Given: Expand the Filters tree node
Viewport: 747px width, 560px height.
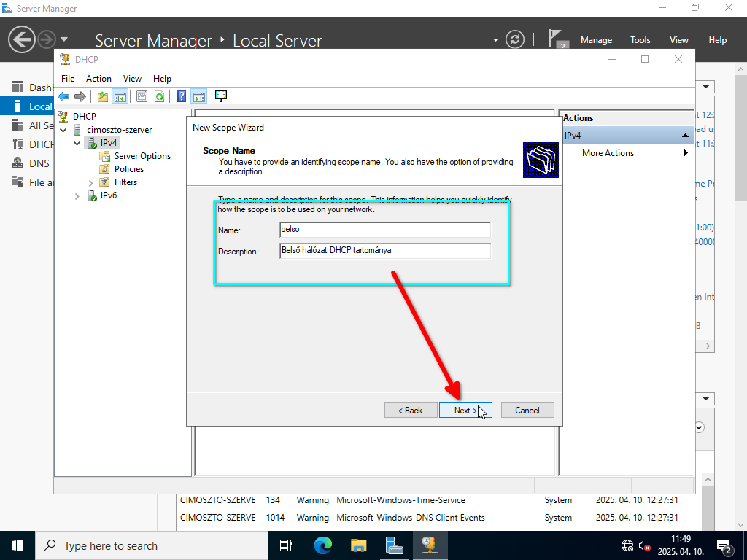Looking at the screenshot, I should (x=91, y=182).
